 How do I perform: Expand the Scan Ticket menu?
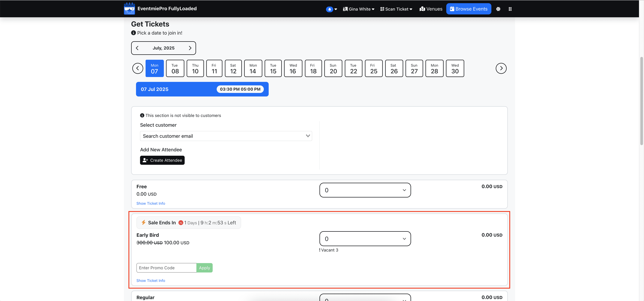point(396,9)
